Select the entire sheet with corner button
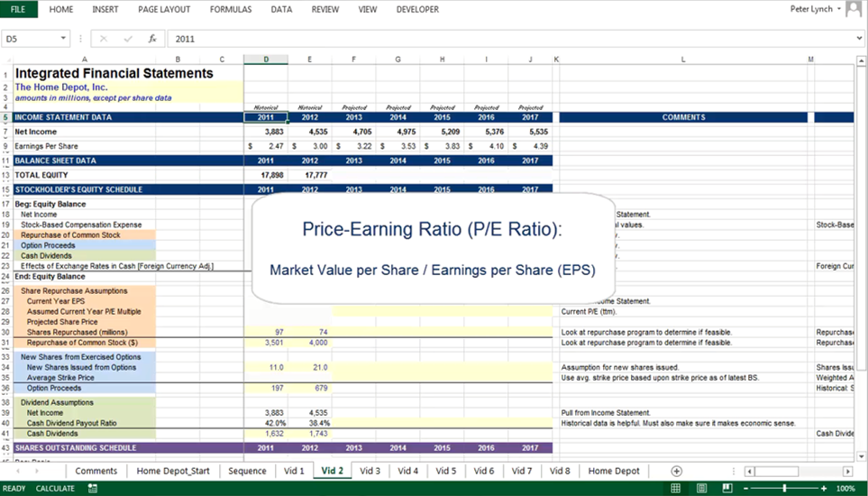 (x=6, y=60)
